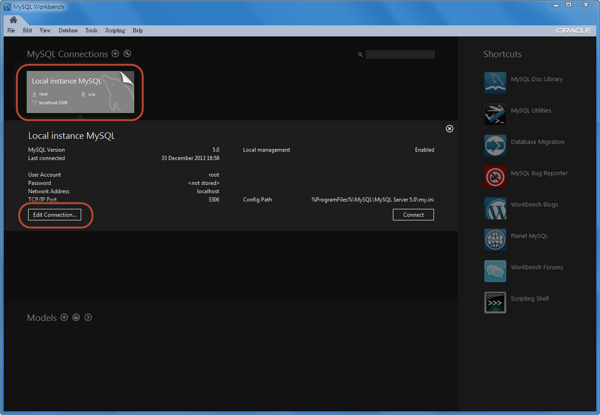Open the MySQL Doc Library shortcut icon
The height and width of the screenshot is (415, 600).
tap(495, 80)
